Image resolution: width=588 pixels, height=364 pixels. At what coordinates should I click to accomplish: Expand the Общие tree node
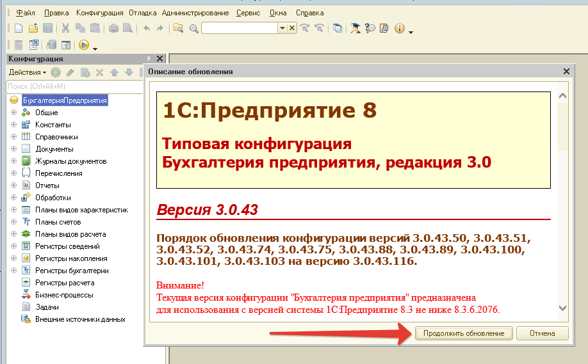pyautogui.click(x=14, y=113)
